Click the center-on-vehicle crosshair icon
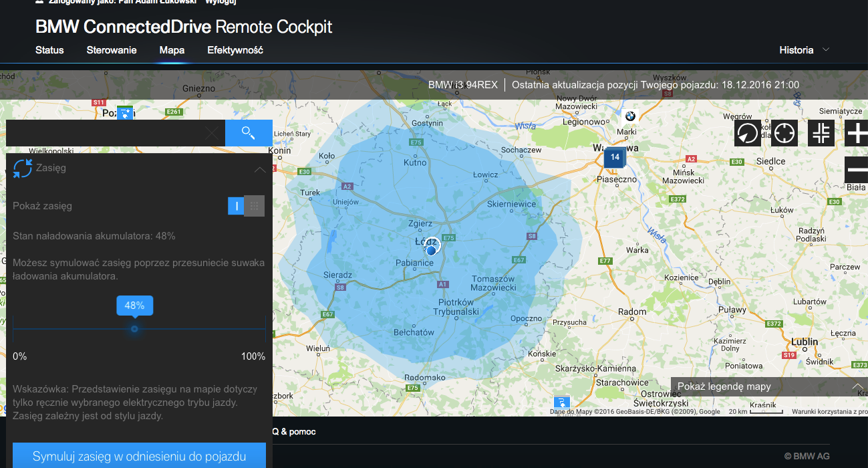 coord(784,133)
